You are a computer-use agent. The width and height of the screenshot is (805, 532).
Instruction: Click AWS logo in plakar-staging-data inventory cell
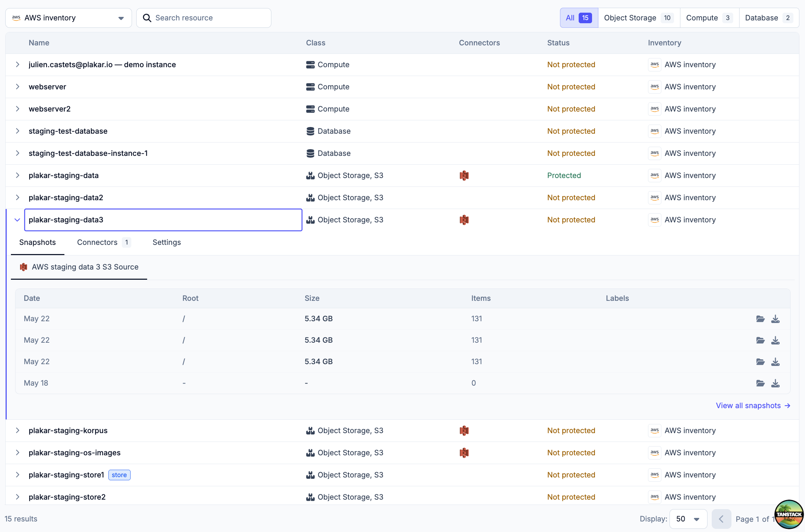tap(655, 176)
